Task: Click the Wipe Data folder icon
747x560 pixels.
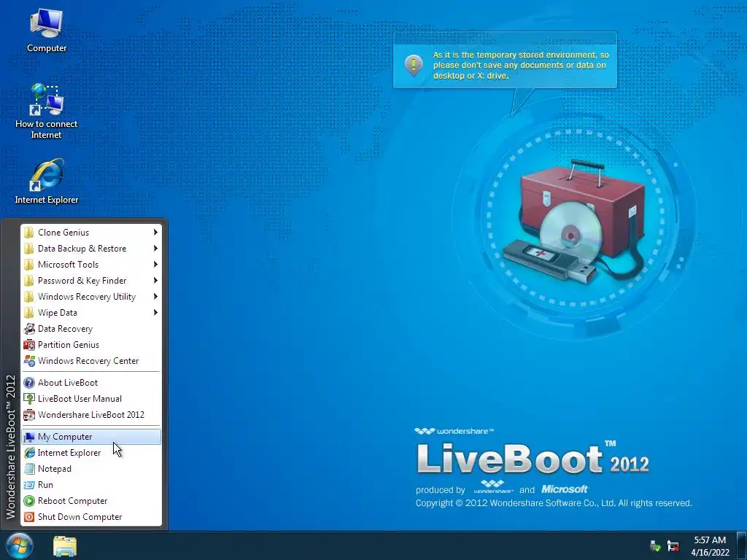Action: tap(29, 313)
